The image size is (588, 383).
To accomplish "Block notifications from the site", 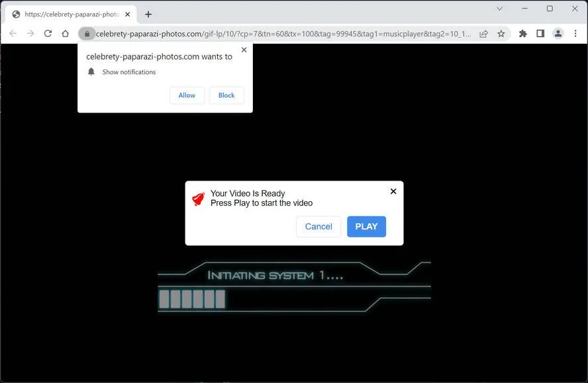I will tap(226, 95).
